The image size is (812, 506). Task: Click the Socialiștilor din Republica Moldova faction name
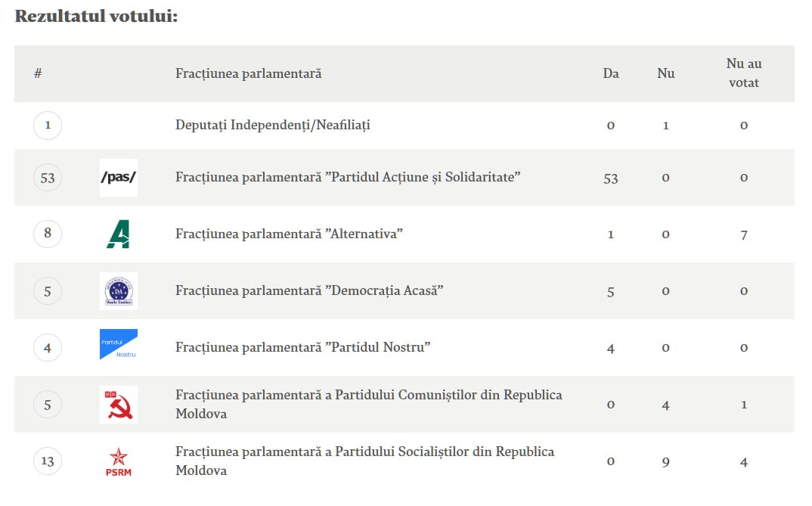point(364,461)
